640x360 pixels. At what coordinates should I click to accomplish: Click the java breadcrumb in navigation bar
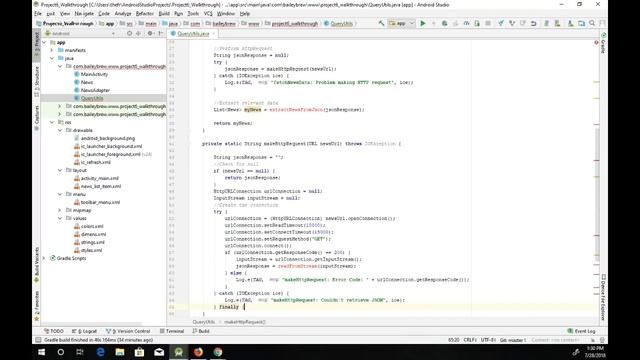click(x=170, y=24)
